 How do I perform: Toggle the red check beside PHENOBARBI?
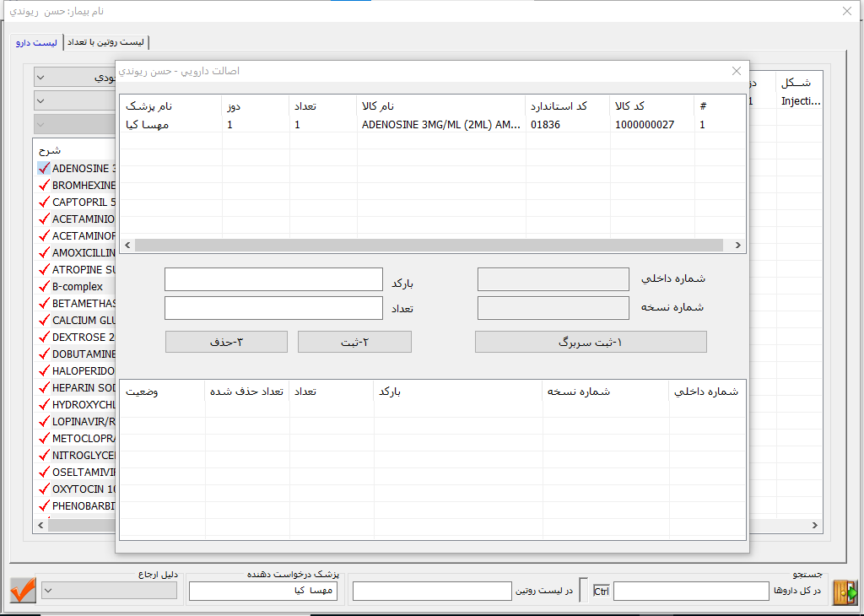click(x=44, y=505)
